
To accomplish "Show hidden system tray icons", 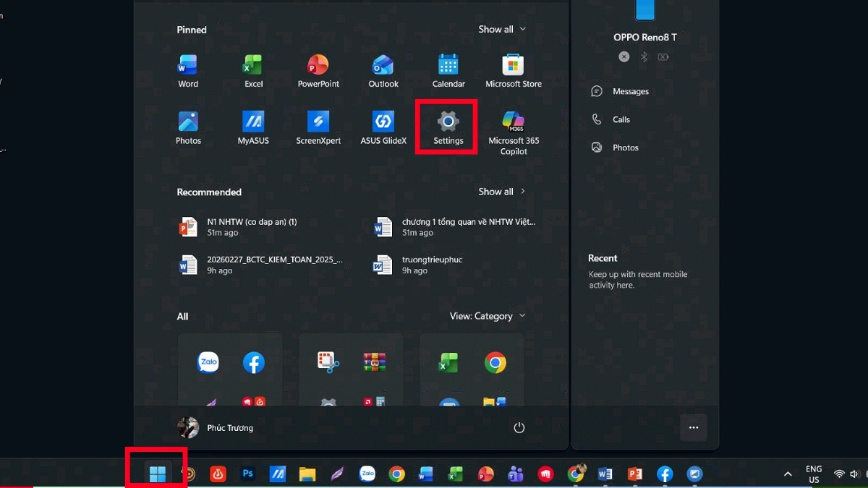I will click(788, 474).
